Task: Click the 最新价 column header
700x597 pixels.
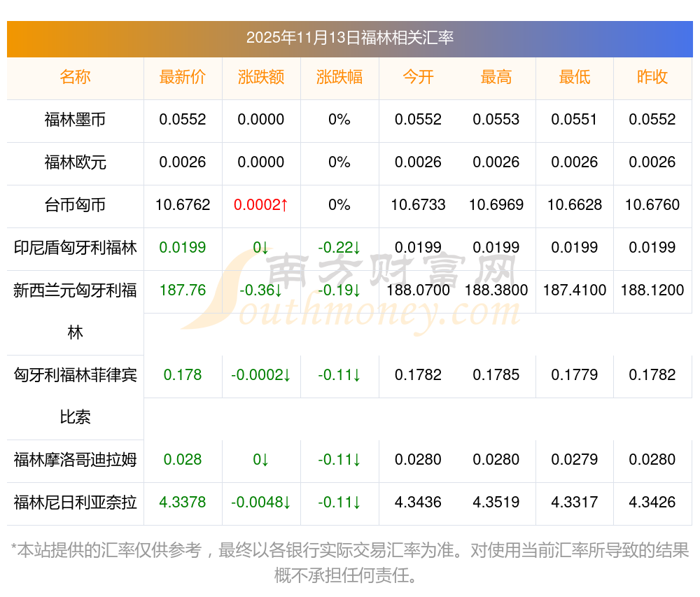Action: coord(182,77)
